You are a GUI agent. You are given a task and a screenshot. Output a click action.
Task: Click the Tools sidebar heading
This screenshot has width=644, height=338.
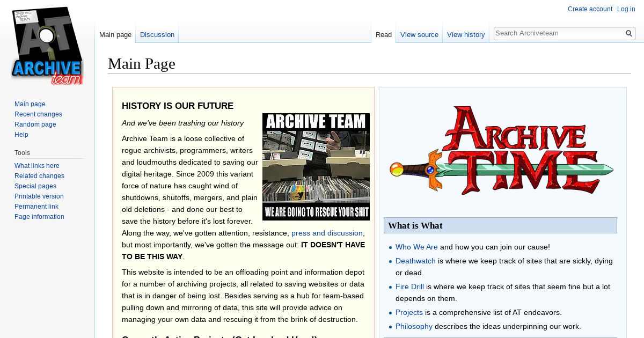coord(23,153)
